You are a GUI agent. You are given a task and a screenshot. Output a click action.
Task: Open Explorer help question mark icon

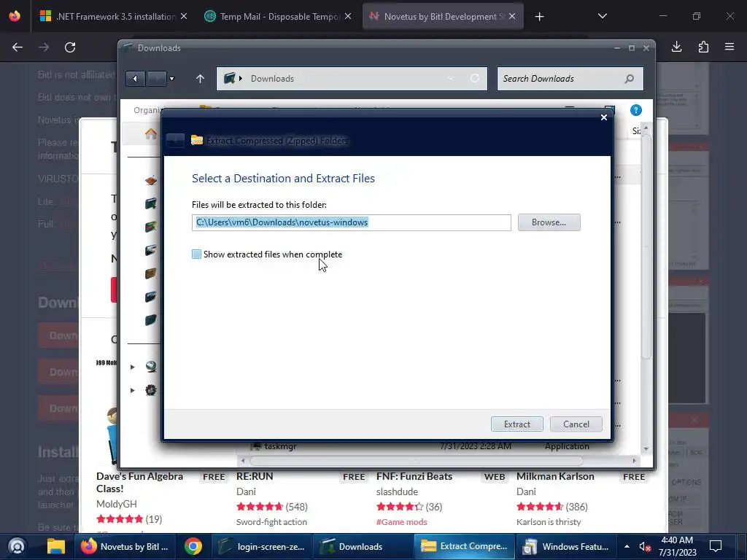click(x=635, y=111)
